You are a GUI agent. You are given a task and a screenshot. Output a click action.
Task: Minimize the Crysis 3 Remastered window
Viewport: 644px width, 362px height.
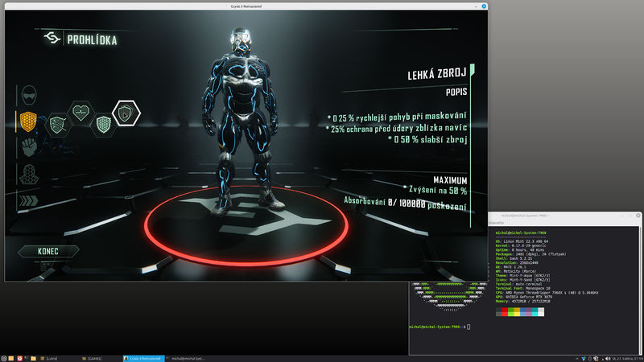(x=476, y=6)
